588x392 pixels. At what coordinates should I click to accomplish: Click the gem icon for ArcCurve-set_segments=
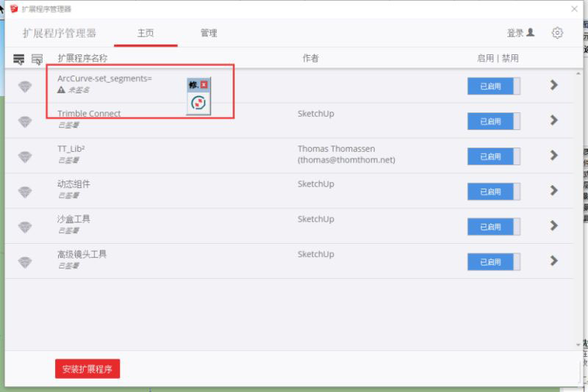(x=25, y=87)
